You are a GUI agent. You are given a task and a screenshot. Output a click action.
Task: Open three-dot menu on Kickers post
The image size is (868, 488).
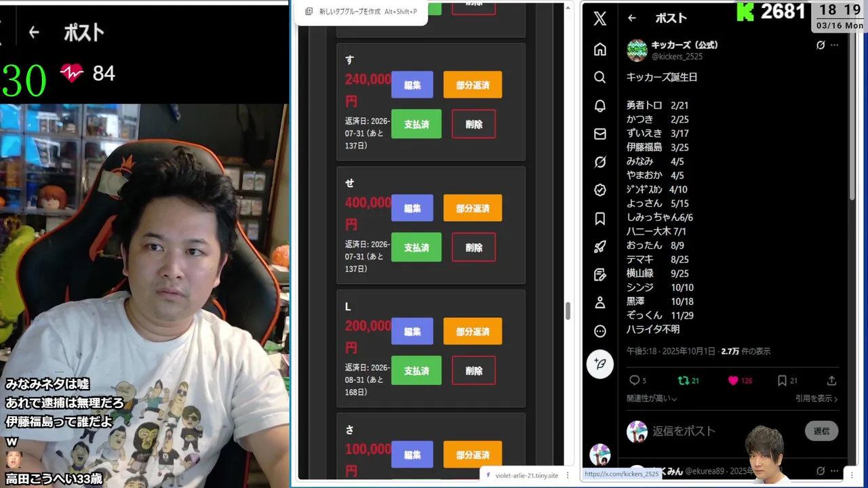834,45
